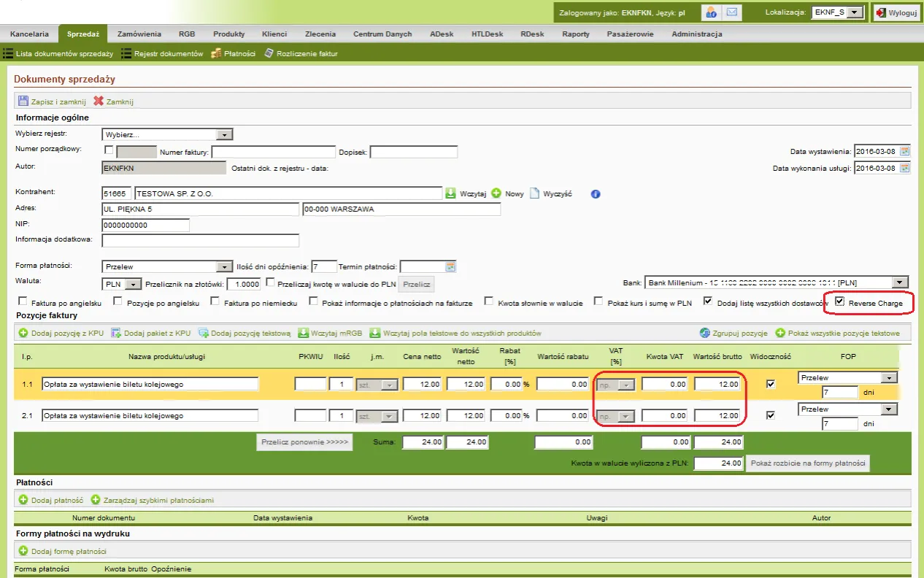Click the red Zamknij close icon

99,101
